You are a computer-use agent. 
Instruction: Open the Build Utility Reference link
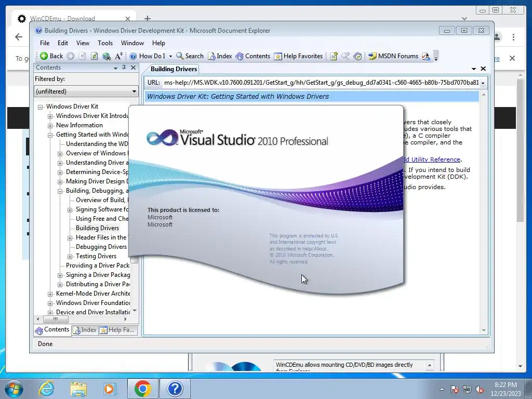[x=432, y=159]
